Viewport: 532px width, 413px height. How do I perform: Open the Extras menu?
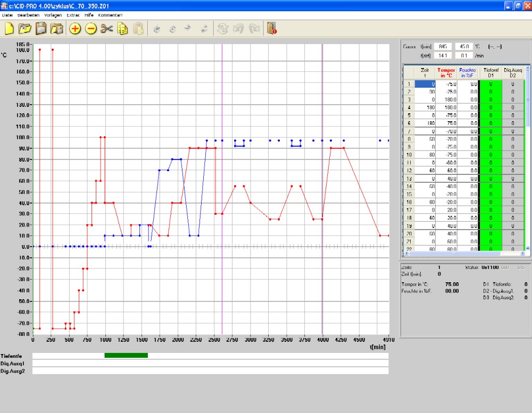click(x=73, y=15)
